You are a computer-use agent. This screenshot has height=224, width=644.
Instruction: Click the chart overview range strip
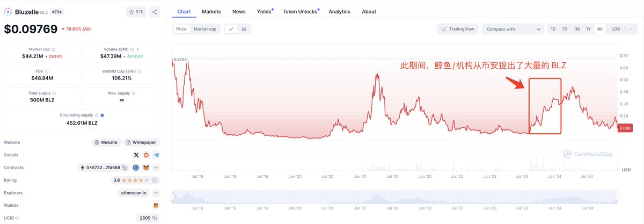(x=394, y=197)
